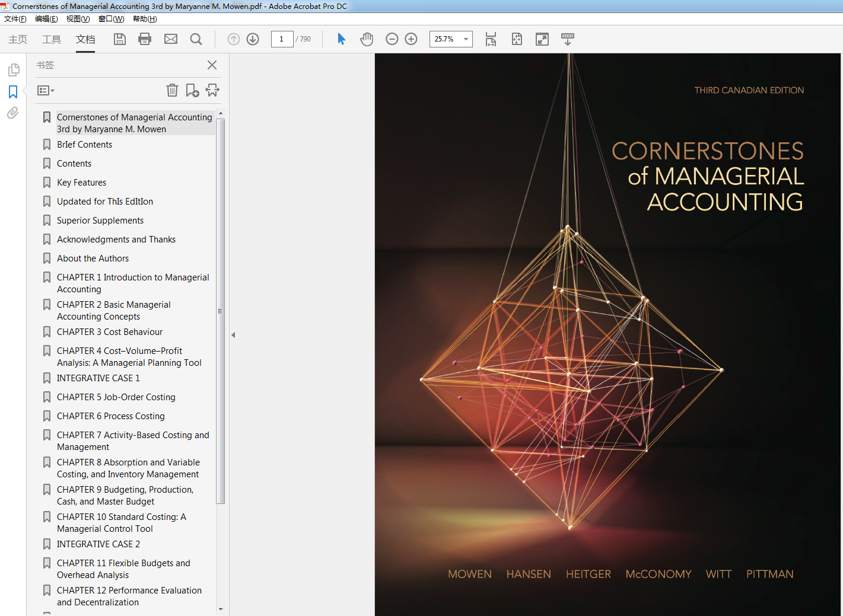Switch to the 文档 tab
This screenshot has width=843, height=616.
pyautogui.click(x=85, y=39)
